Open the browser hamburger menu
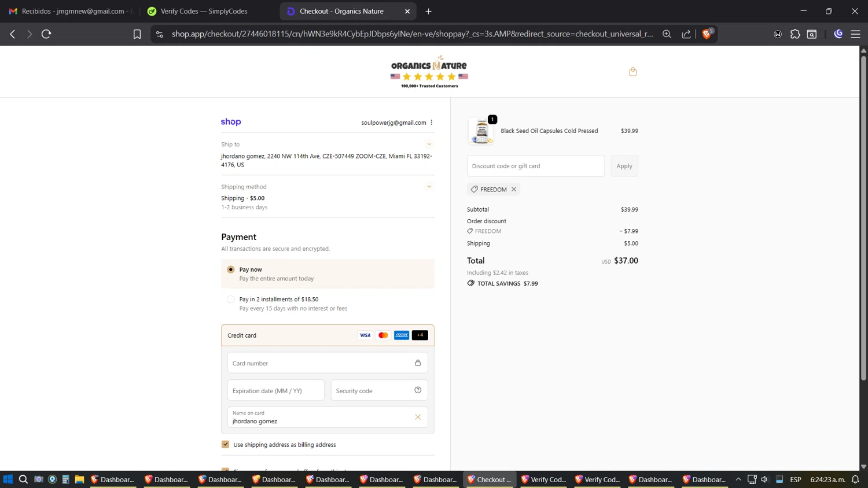Screen dimensions: 868x488 [x=855, y=34]
